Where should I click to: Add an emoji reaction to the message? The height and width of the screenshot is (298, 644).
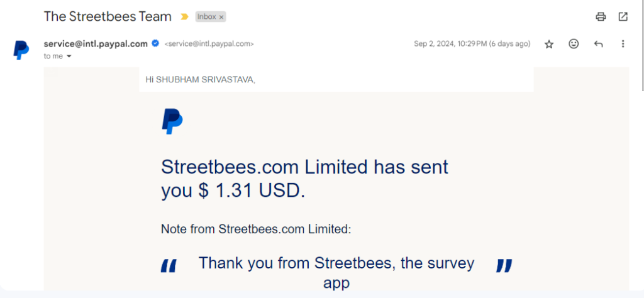click(574, 43)
